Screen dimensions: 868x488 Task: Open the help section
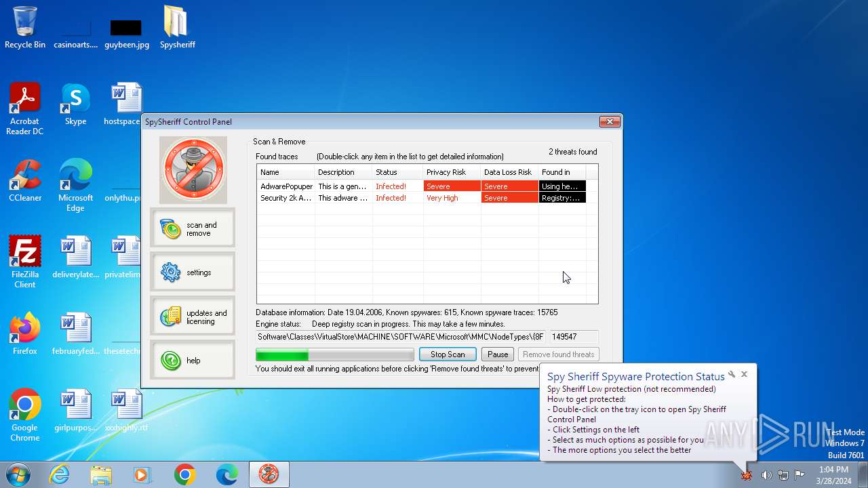click(193, 360)
